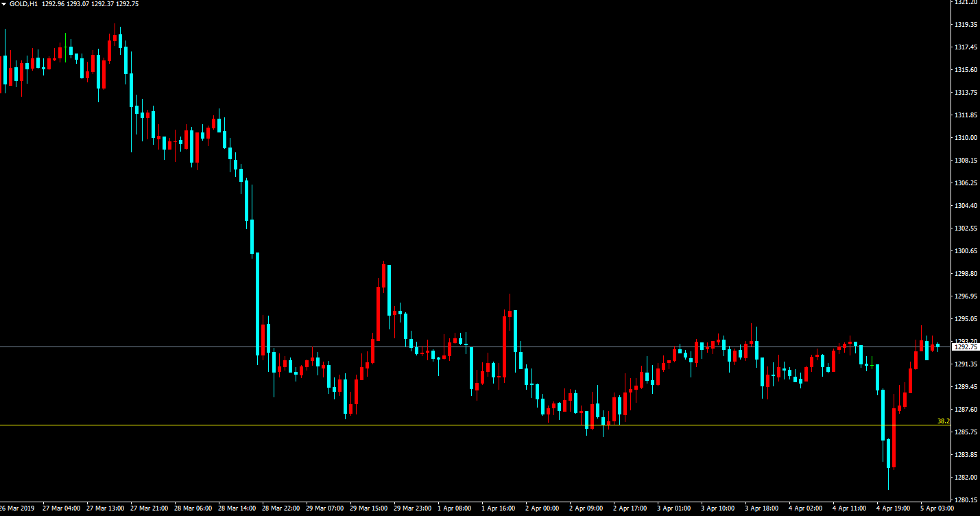Click the 26 Mar 2019 date on time axis
Screen dimensions: 980x516
coord(17,508)
